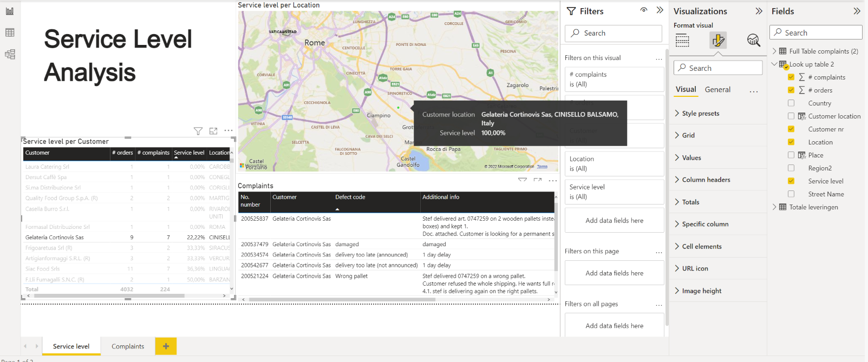The image size is (868, 362).
Task: Open ellipsis next to Filters on all pages
Action: [658, 304]
